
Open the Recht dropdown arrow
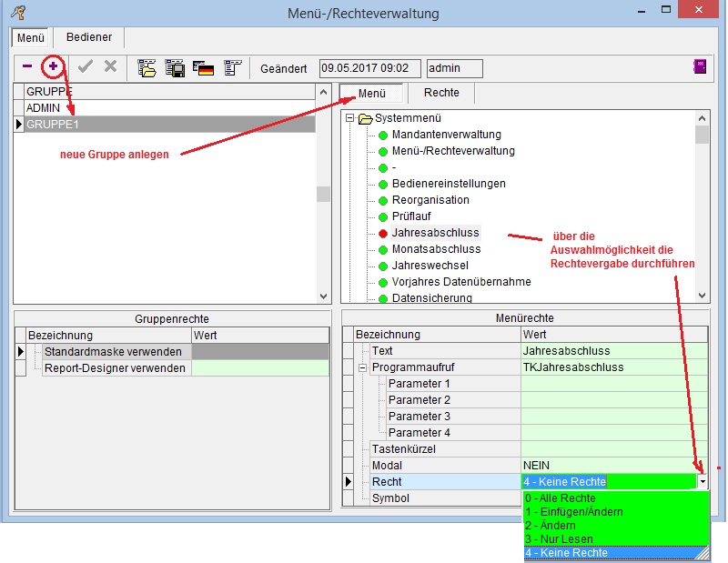tap(701, 481)
